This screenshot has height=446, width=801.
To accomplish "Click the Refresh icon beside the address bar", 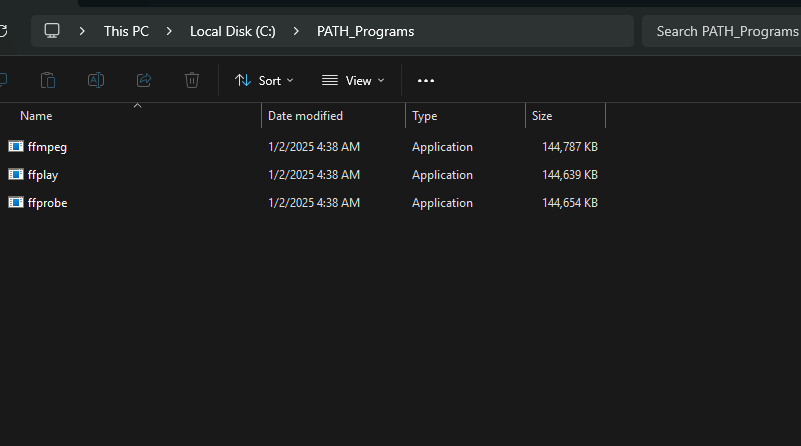I will pyautogui.click(x=3, y=31).
